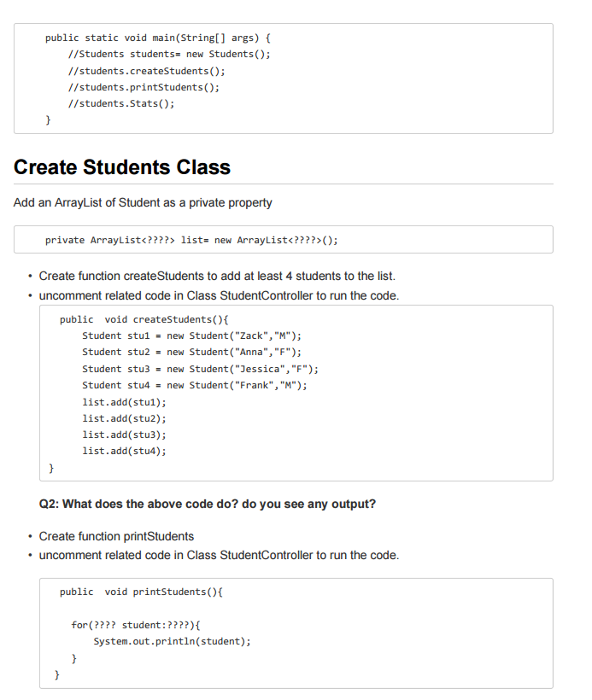Screen dimensions: 592x700
Task: Click the "Create Students Class" heading
Action: (122, 167)
